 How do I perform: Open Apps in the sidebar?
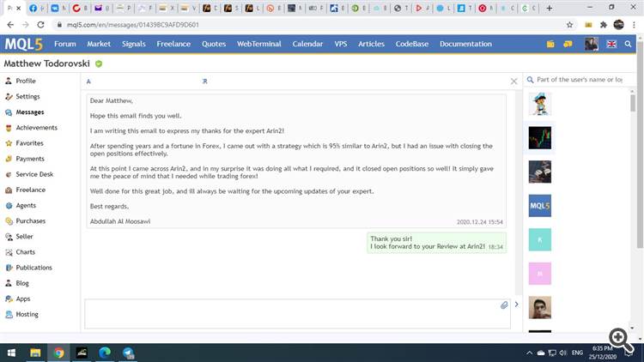click(18, 299)
